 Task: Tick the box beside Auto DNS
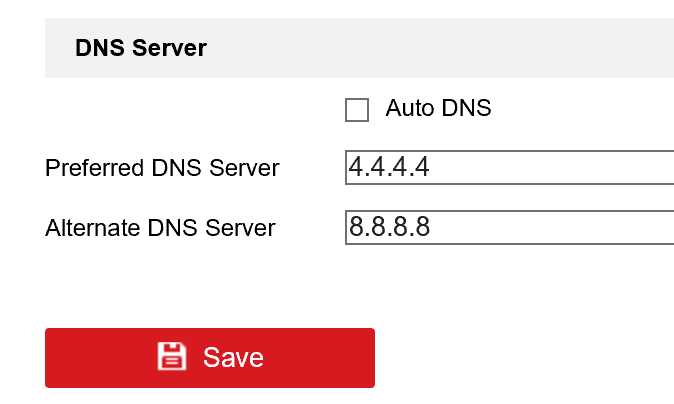point(357,109)
